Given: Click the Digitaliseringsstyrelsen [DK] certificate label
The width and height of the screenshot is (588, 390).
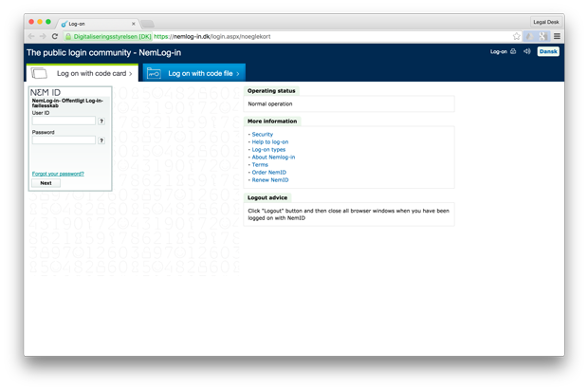Looking at the screenshot, I should click(x=112, y=36).
